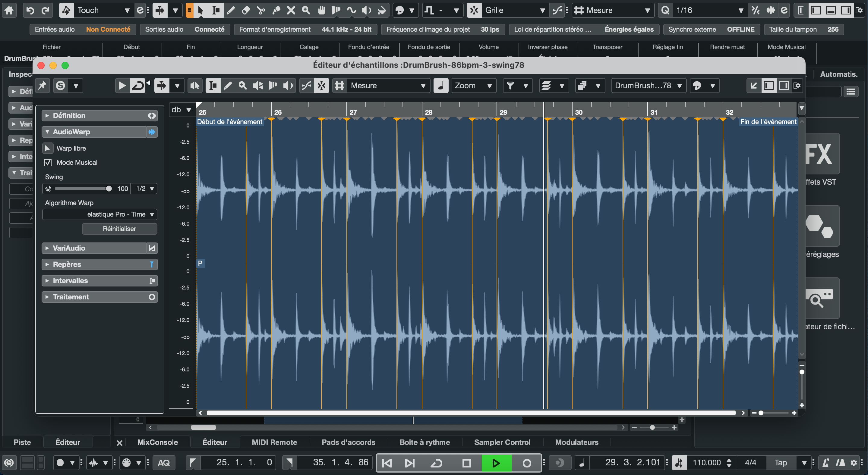The image size is (868, 475).
Task: Adjust the sample editor horizontal zoom slider
Action: click(x=761, y=413)
